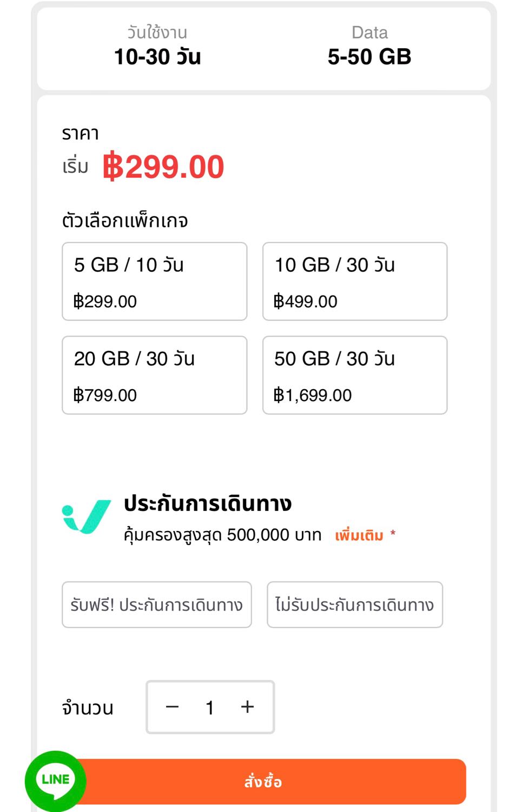Click the ตัวเลือกแพ็กเกจ section label

(x=125, y=221)
